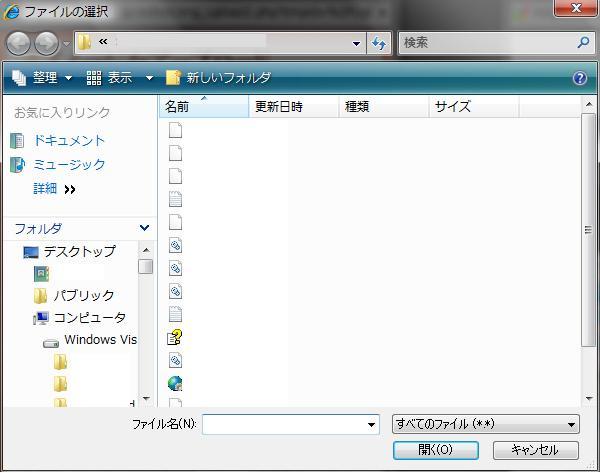
Task: Click the 新しいフォルダ new folder button
Action: [218, 78]
